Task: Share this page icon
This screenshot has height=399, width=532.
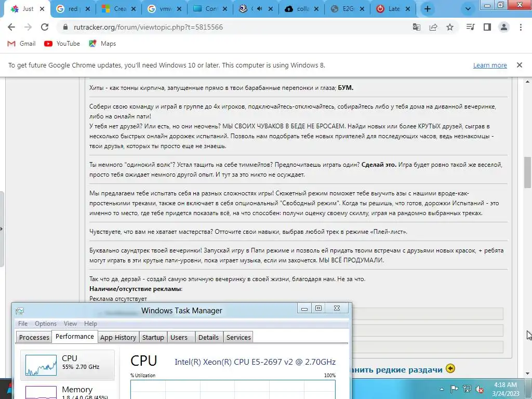Action: pyautogui.click(x=433, y=27)
